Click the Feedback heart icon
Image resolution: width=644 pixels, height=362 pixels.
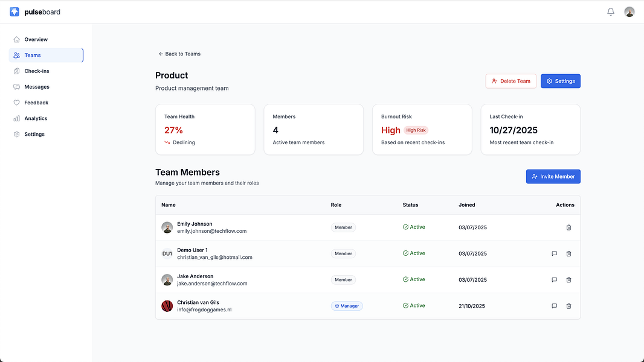(x=17, y=103)
